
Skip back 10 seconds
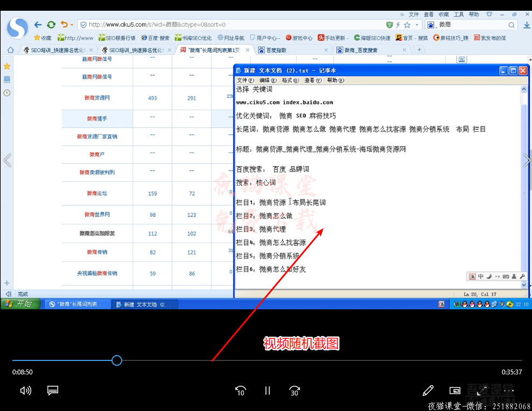click(241, 391)
